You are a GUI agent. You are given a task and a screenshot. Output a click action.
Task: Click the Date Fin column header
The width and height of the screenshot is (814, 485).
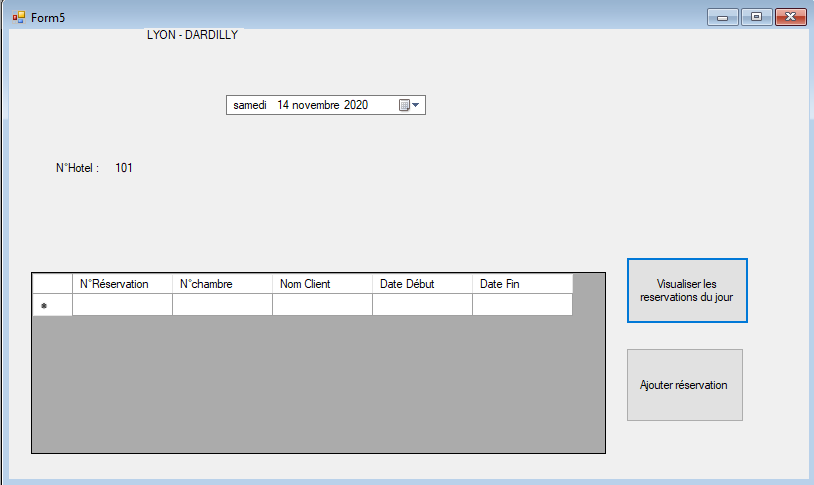pyautogui.click(x=522, y=284)
